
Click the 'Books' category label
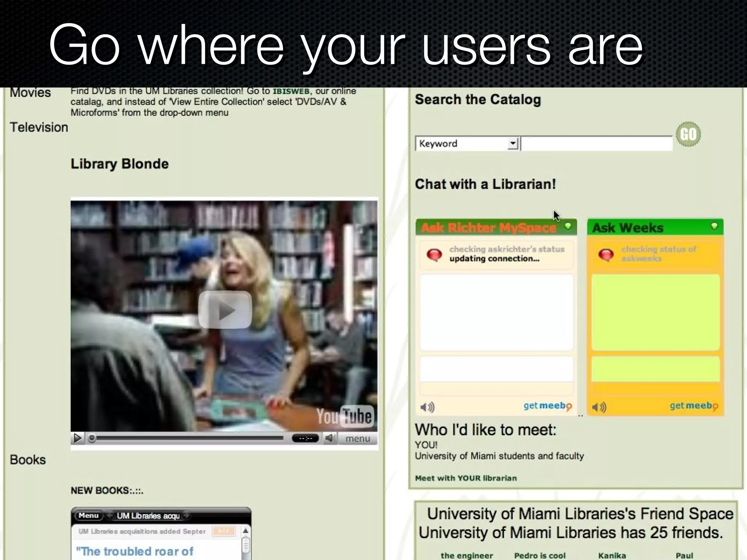(28, 460)
